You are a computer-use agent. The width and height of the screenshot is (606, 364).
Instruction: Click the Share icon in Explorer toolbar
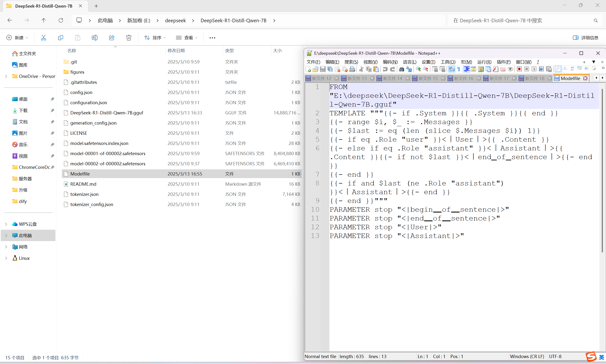[x=112, y=37]
